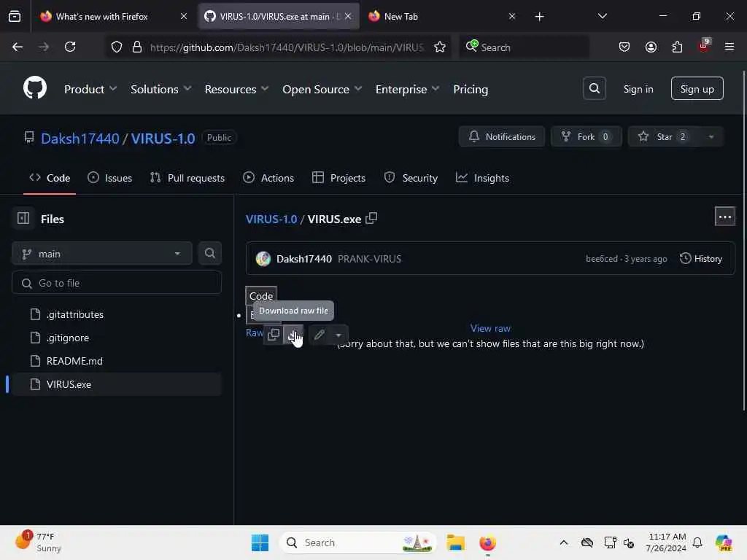Image resolution: width=747 pixels, height=560 pixels.
Task: Open File Explorer from the taskbar
Action: (455, 542)
